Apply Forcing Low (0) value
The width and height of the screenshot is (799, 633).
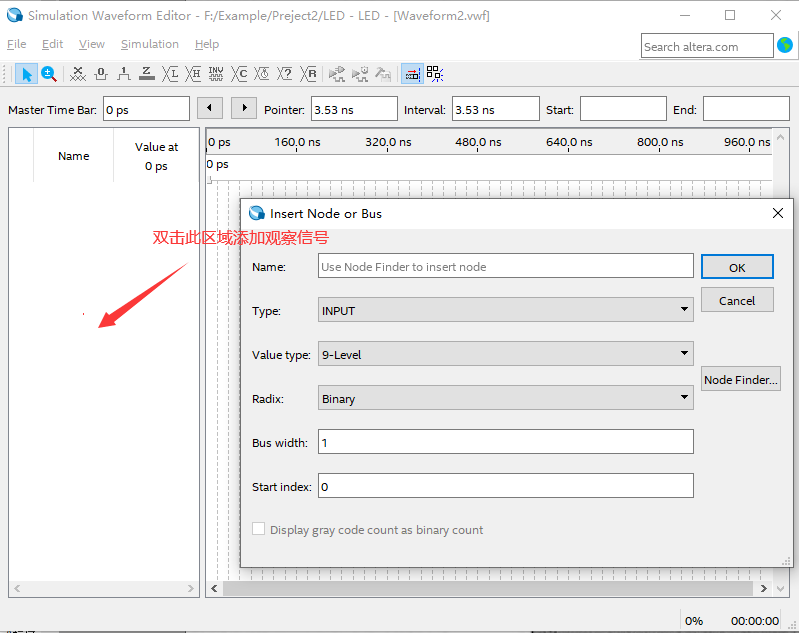(101, 74)
